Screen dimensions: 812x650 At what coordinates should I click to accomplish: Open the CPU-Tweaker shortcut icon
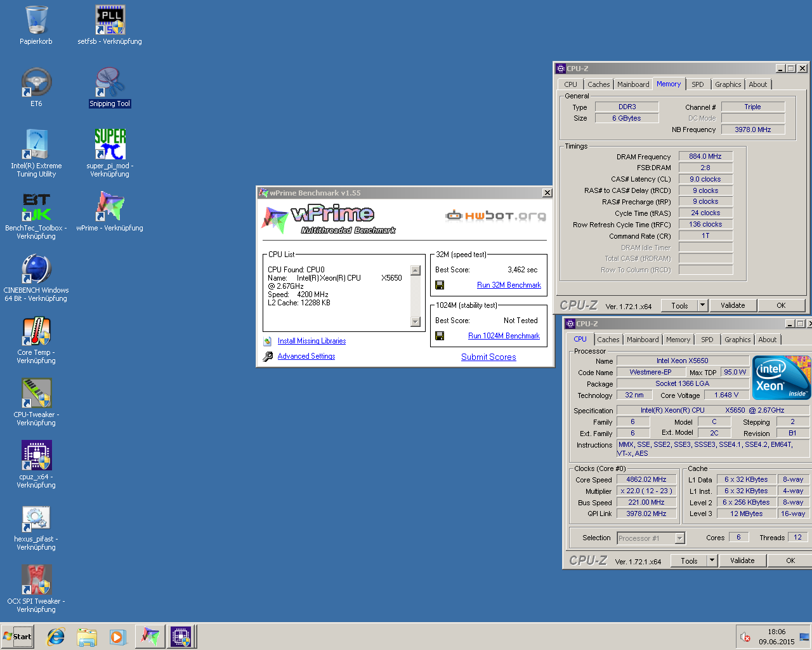[x=36, y=393]
